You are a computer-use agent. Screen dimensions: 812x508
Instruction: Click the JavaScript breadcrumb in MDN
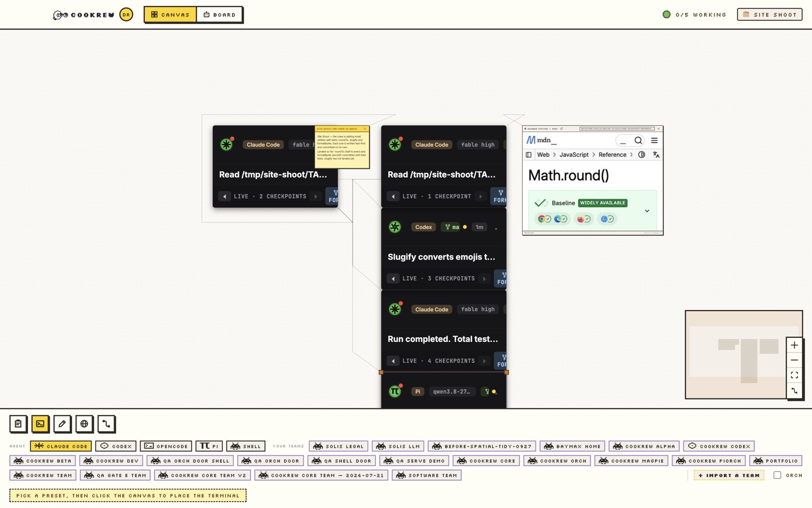click(574, 154)
